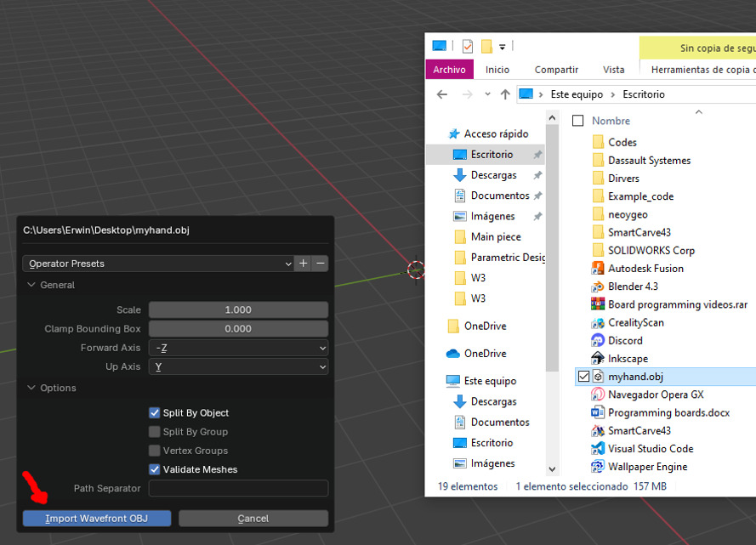The image size is (756, 545).
Task: Disable the Split By Object checkbox
Action: [155, 412]
